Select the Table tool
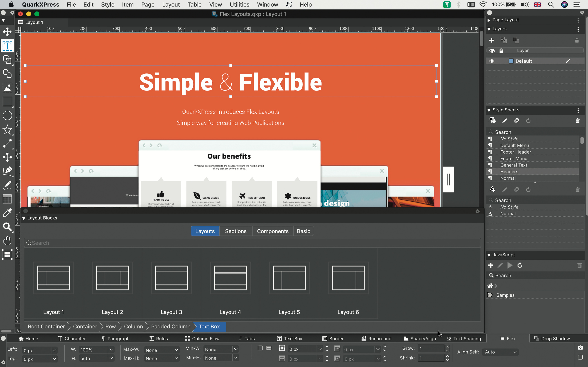The image size is (588, 367). pos(7,199)
